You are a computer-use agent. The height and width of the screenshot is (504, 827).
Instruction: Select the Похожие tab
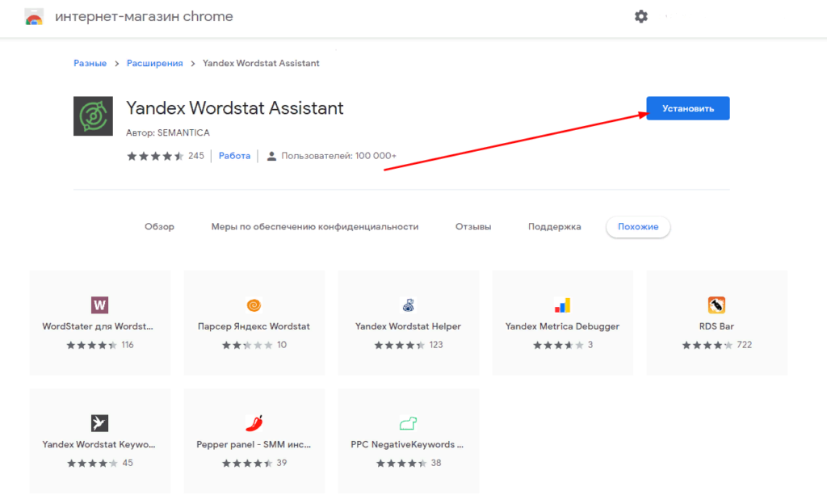click(x=638, y=227)
